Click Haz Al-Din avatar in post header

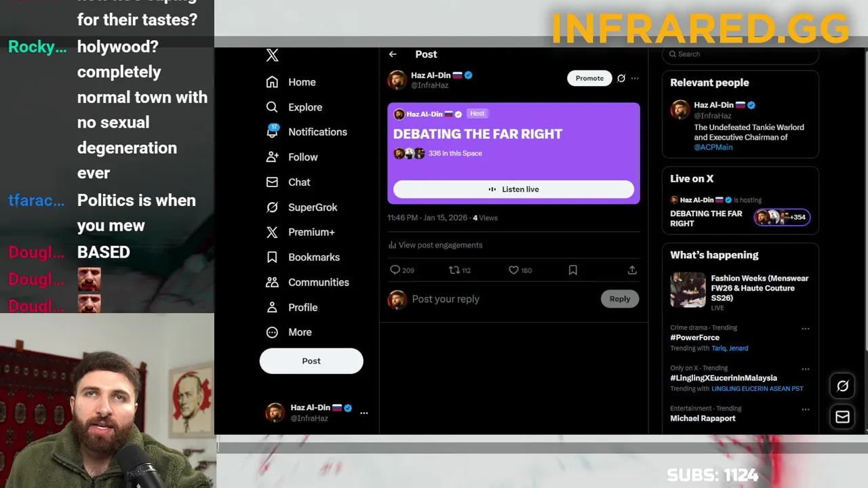(x=397, y=80)
